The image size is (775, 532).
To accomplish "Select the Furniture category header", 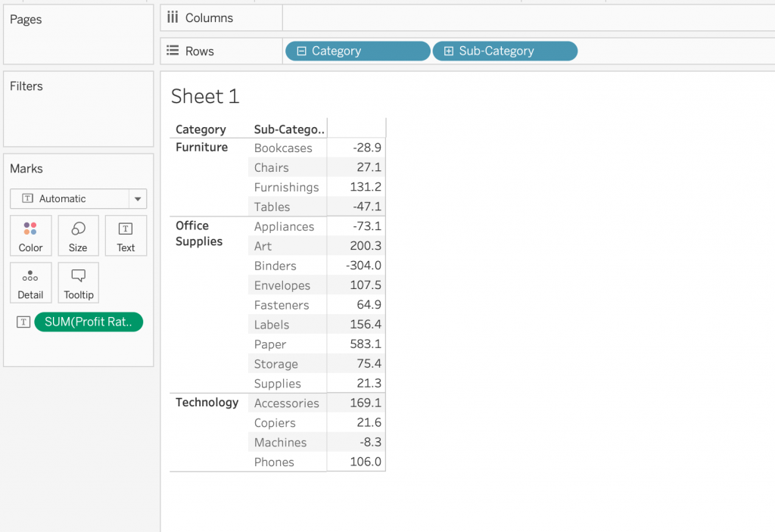I will pos(201,147).
